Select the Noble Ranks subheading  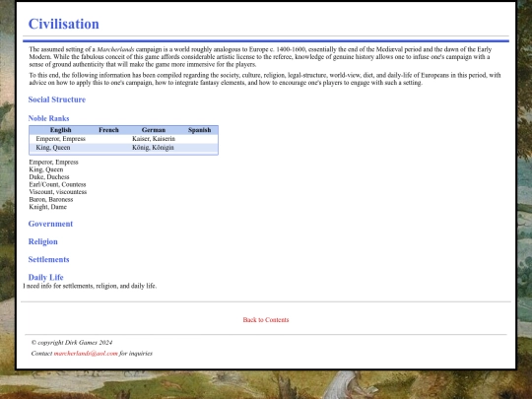[x=48, y=118]
